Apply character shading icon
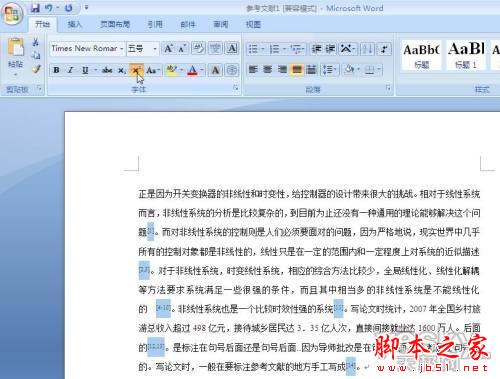 coord(215,70)
